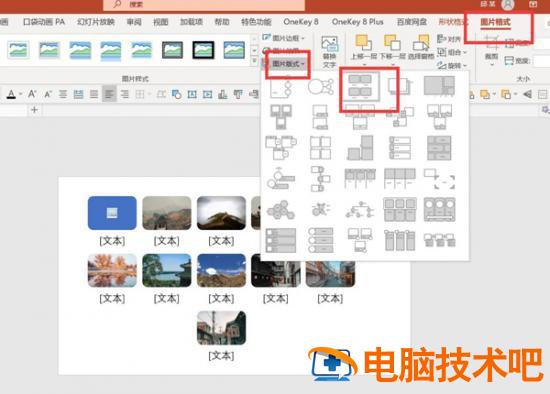
Task: Apply the thick black frame picture style
Action: point(203,50)
